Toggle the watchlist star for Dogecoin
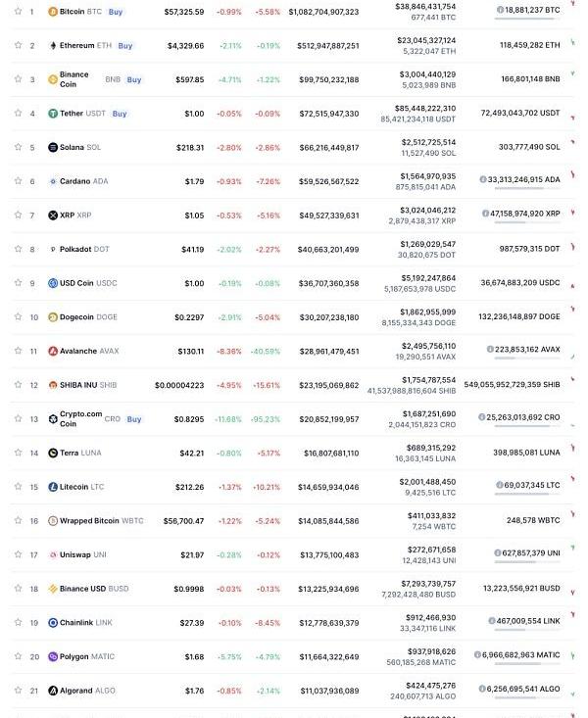Image resolution: width=588 pixels, height=718 pixels. [x=18, y=317]
